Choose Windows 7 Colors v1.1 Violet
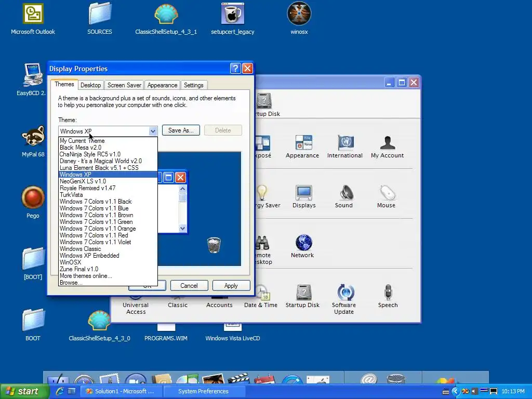 108,242
